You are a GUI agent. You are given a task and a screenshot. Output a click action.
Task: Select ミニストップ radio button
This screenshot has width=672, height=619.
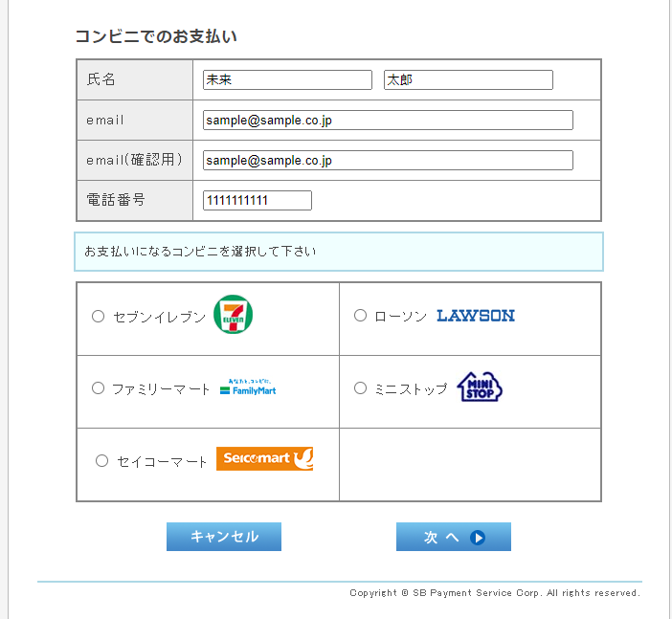point(360,388)
